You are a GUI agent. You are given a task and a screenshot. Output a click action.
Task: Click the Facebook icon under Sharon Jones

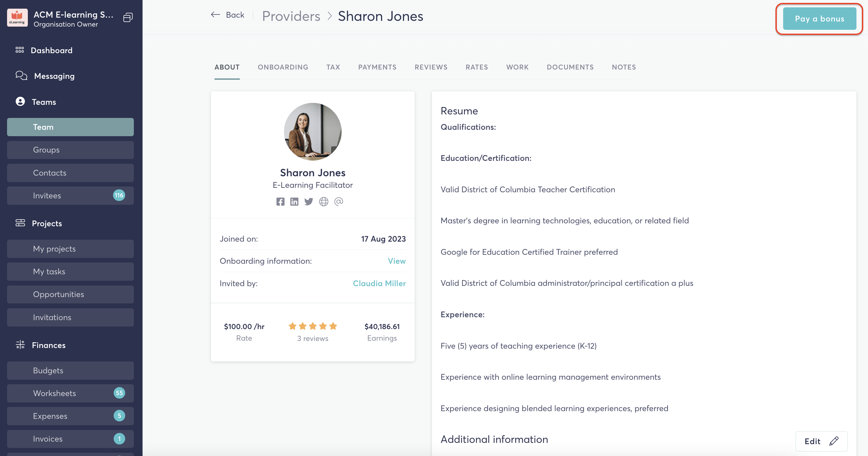click(x=280, y=202)
